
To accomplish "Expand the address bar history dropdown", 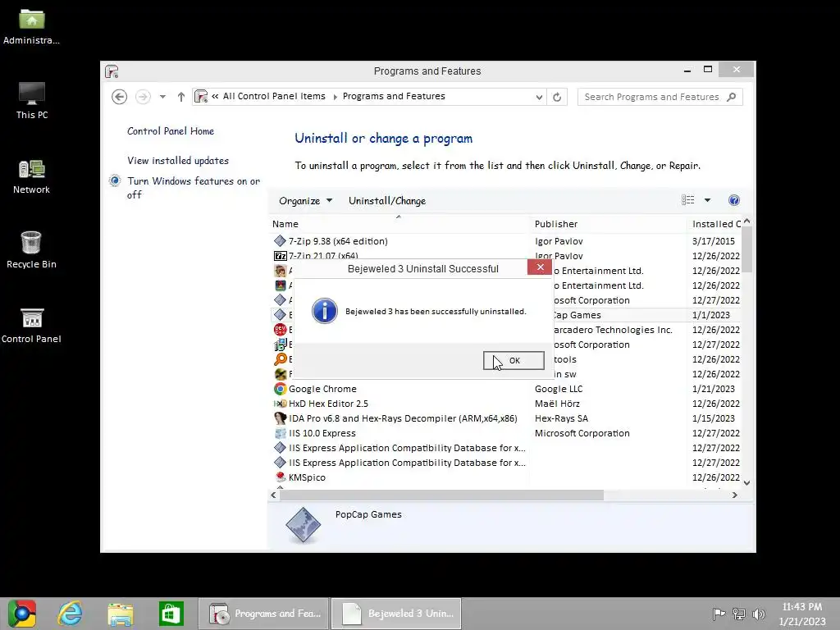I will (539, 97).
